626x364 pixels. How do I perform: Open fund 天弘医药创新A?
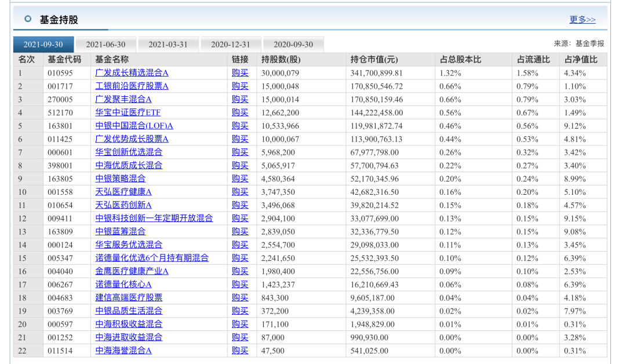point(123,205)
